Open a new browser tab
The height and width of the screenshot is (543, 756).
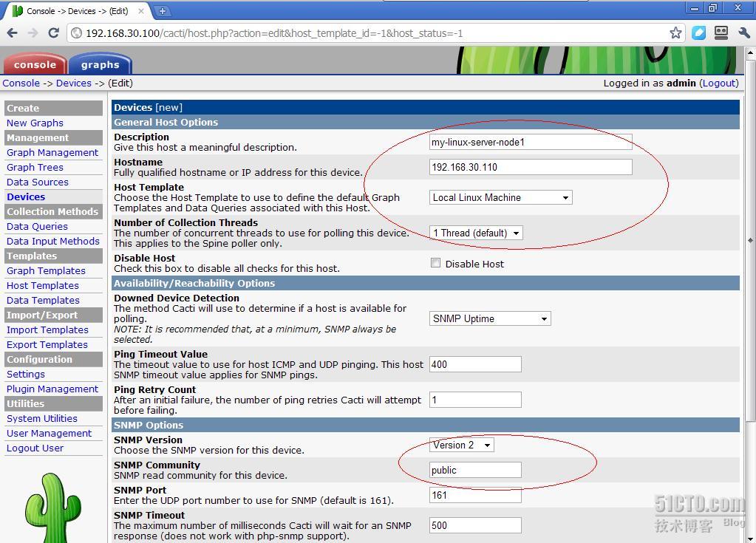click(163, 10)
